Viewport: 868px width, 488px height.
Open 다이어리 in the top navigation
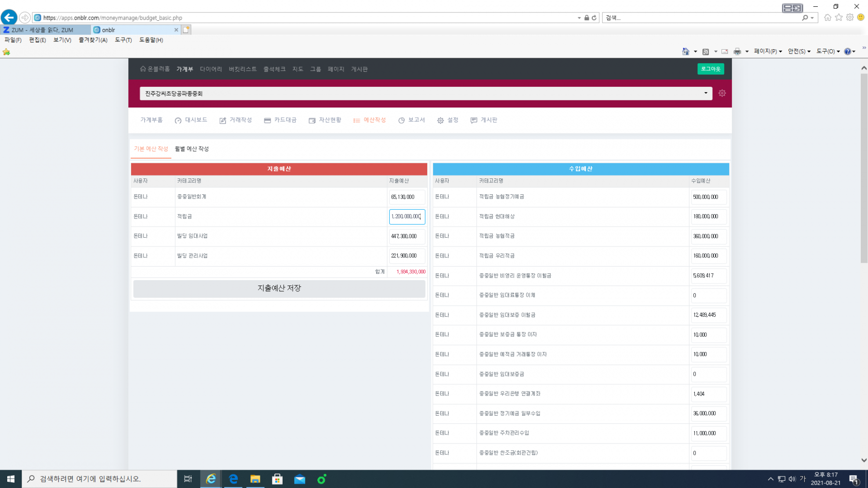coord(211,69)
